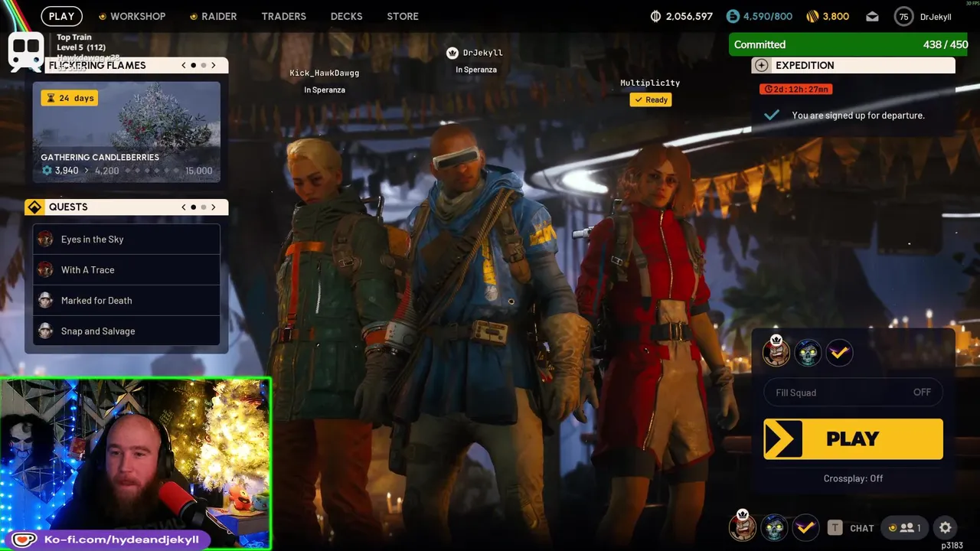Click the Ko-fi.com/hydeandjekyll link

tap(122, 540)
